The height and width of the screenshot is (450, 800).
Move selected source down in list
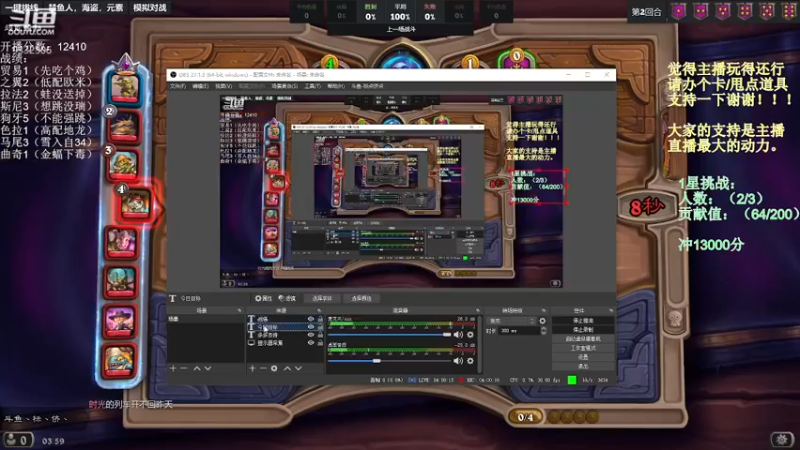pos(298,368)
